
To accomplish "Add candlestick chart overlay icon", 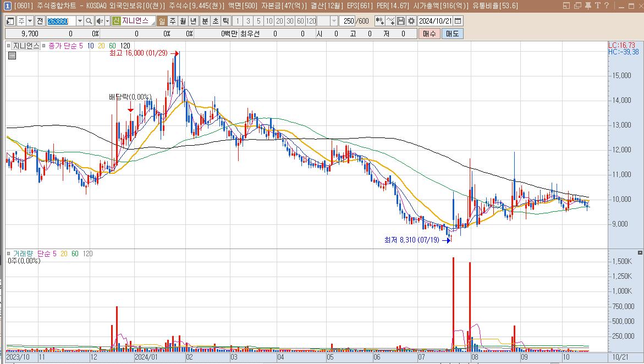I will [x=380, y=21].
